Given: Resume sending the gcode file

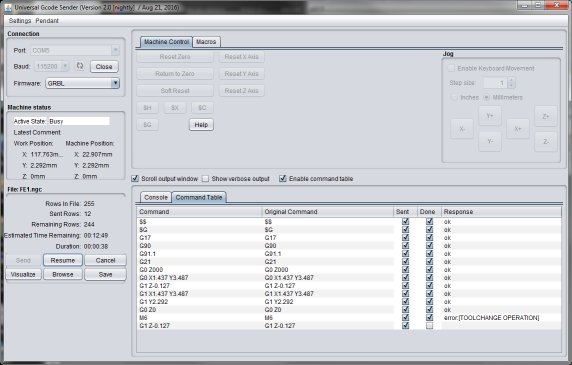Looking at the screenshot, I should [63, 260].
